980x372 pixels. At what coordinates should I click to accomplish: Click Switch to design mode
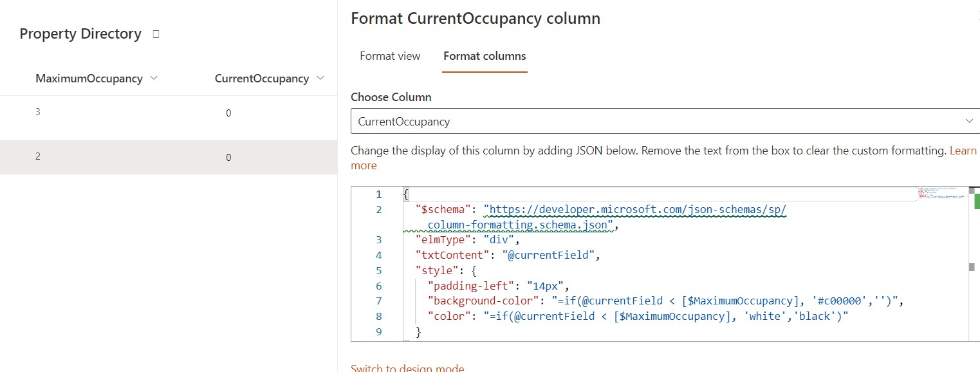[407, 368]
